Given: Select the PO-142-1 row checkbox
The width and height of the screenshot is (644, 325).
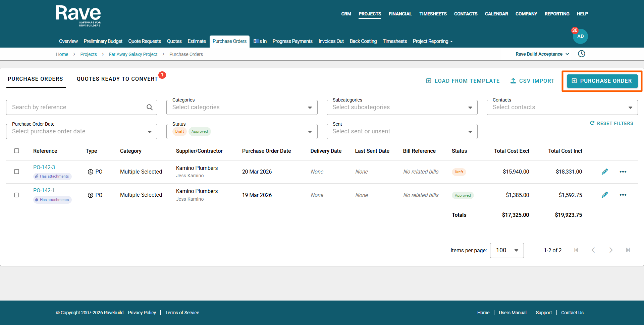Looking at the screenshot, I should [16, 195].
